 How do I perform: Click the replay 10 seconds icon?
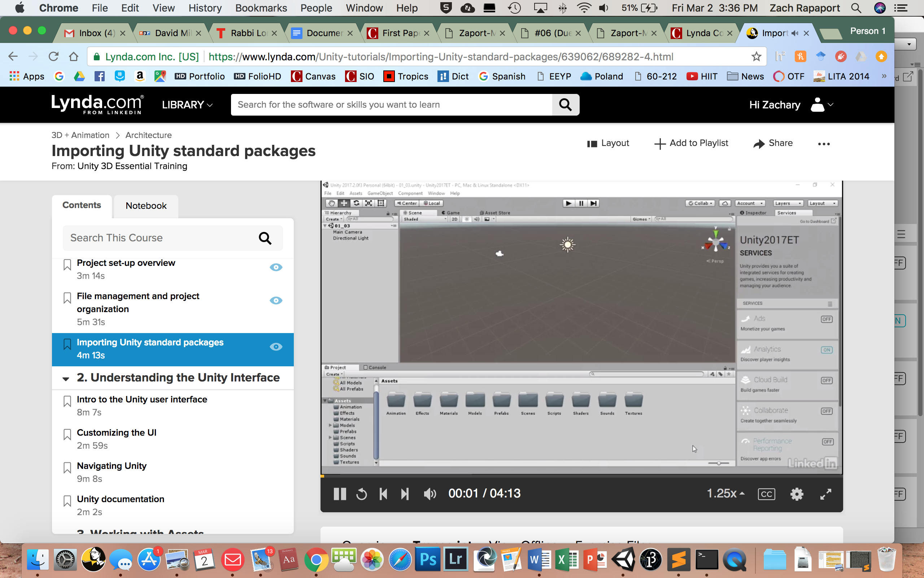point(361,494)
